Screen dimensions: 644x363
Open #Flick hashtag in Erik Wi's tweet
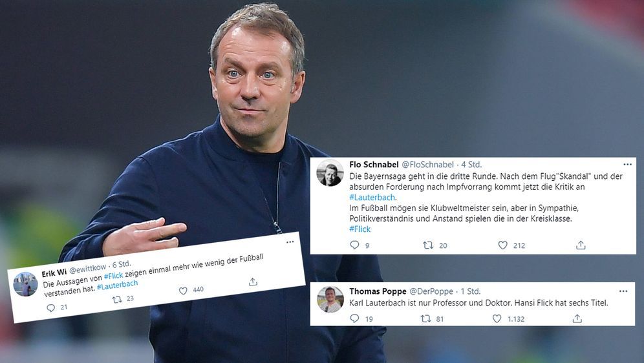tap(114, 276)
